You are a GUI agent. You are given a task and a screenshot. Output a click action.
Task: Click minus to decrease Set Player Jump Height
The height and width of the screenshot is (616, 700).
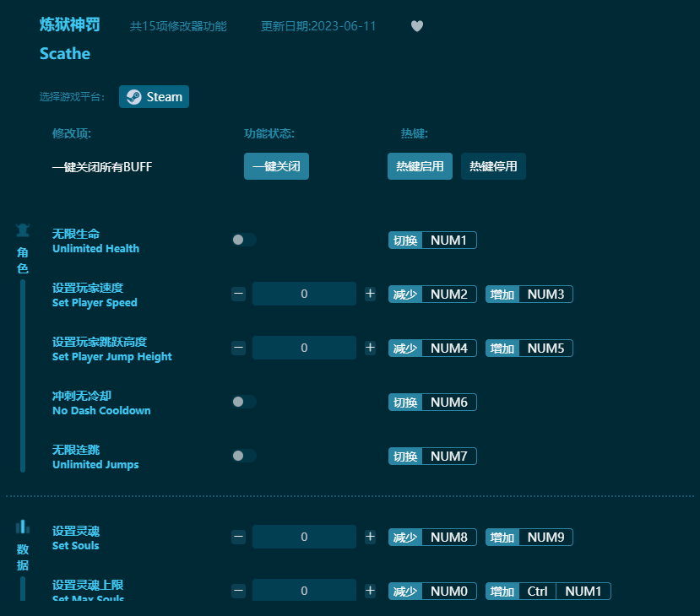(238, 347)
